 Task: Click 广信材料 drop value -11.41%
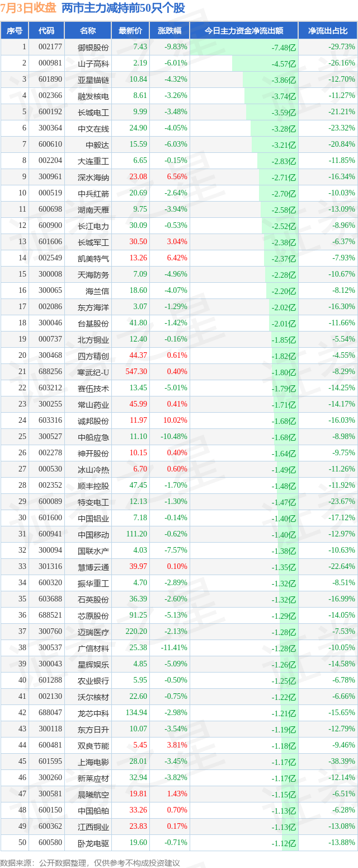174,648
